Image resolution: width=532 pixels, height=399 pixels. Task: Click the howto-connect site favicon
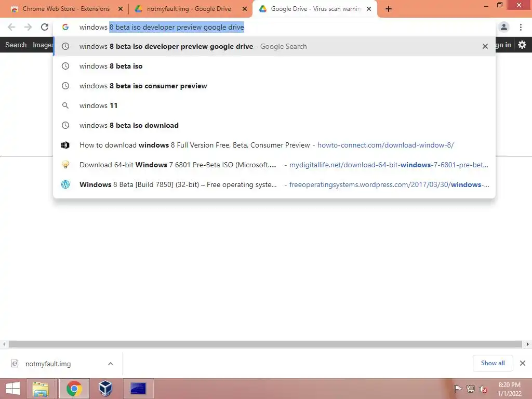coord(65,145)
